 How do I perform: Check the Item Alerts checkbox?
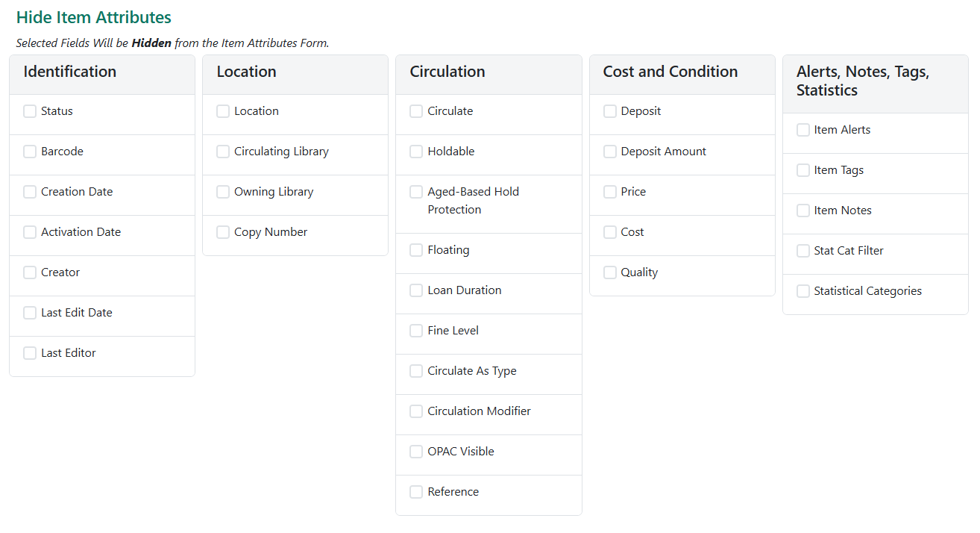(802, 129)
